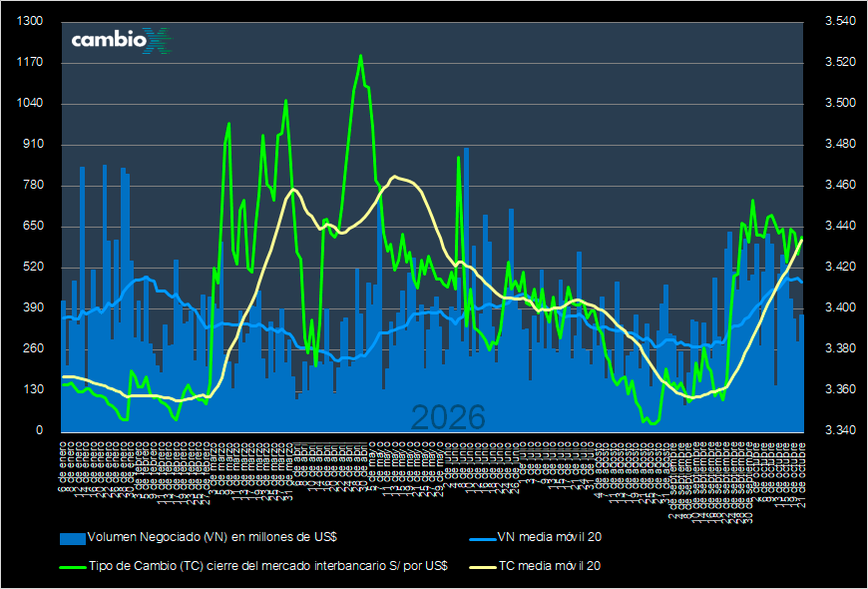Select the 'VN media móvil 20' legend label
The width and height of the screenshot is (868, 589).
(x=550, y=537)
